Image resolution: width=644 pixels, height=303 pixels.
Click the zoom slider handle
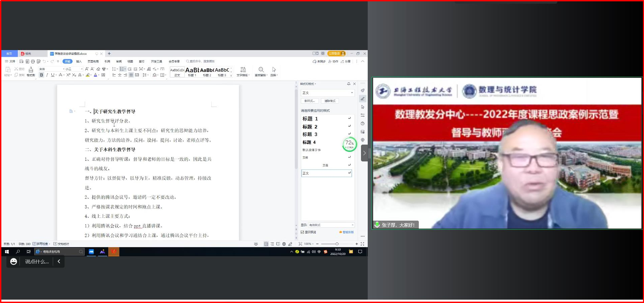[337, 244]
